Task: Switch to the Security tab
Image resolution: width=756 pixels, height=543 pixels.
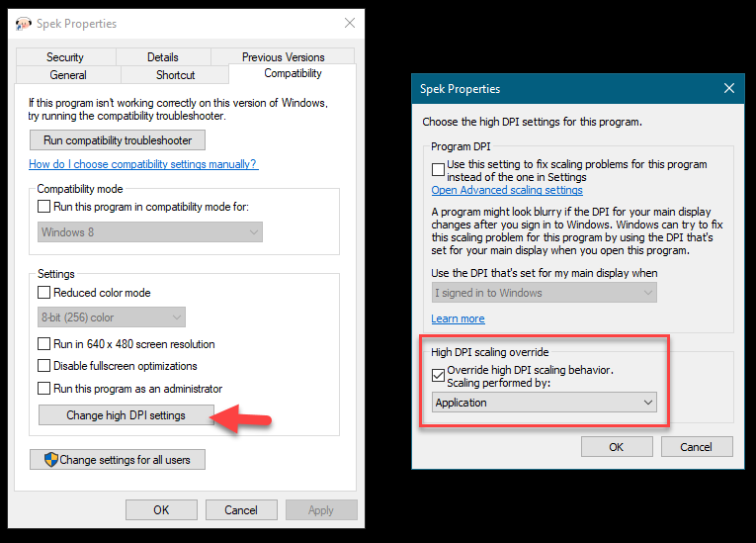Action: (x=65, y=57)
